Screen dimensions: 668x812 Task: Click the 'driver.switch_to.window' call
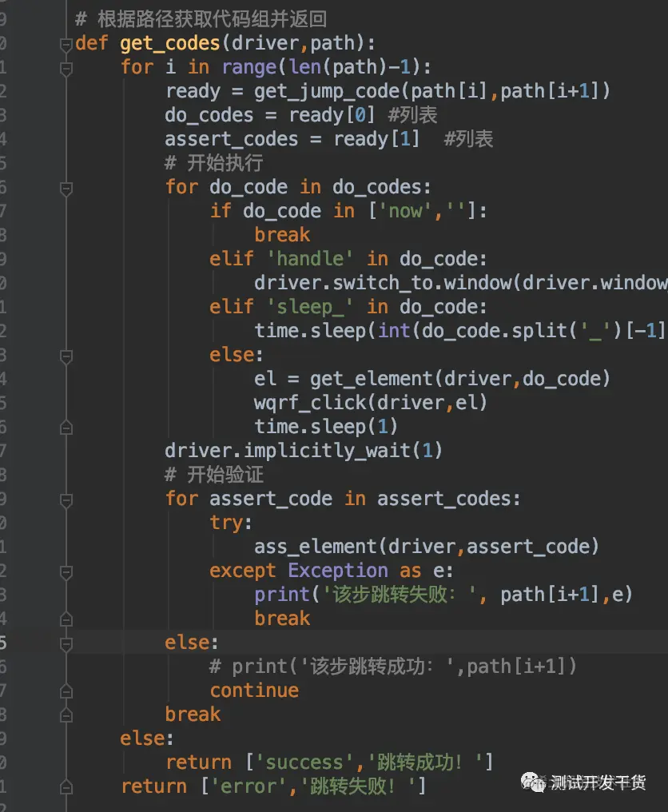[x=461, y=283]
